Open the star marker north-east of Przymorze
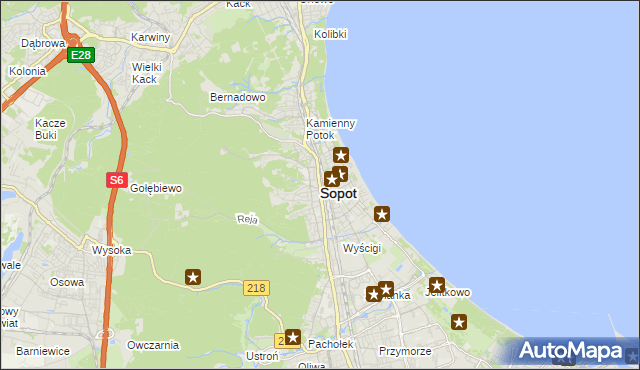Image resolution: width=640 pixels, height=370 pixels. (459, 322)
